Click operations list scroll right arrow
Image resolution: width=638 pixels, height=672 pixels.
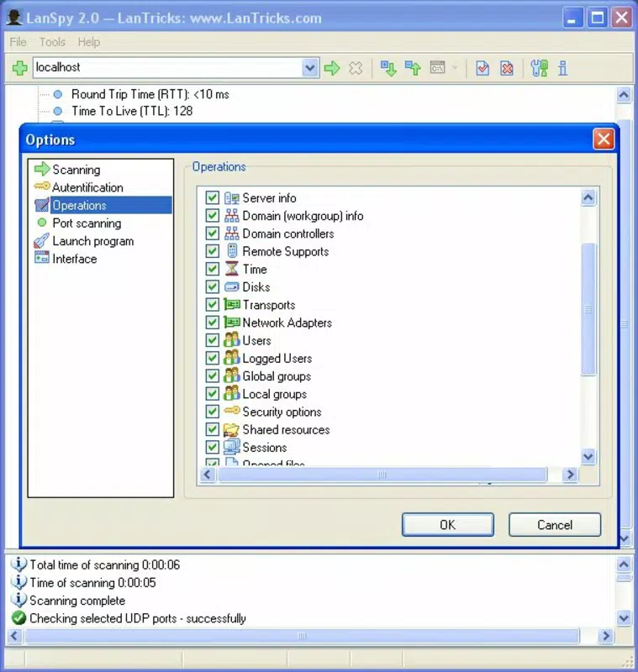point(570,475)
